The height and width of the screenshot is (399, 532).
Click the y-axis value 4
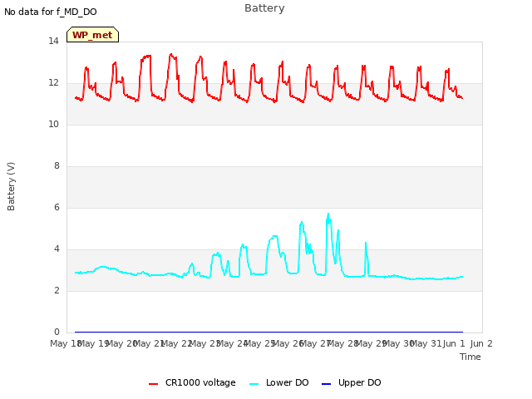point(57,249)
